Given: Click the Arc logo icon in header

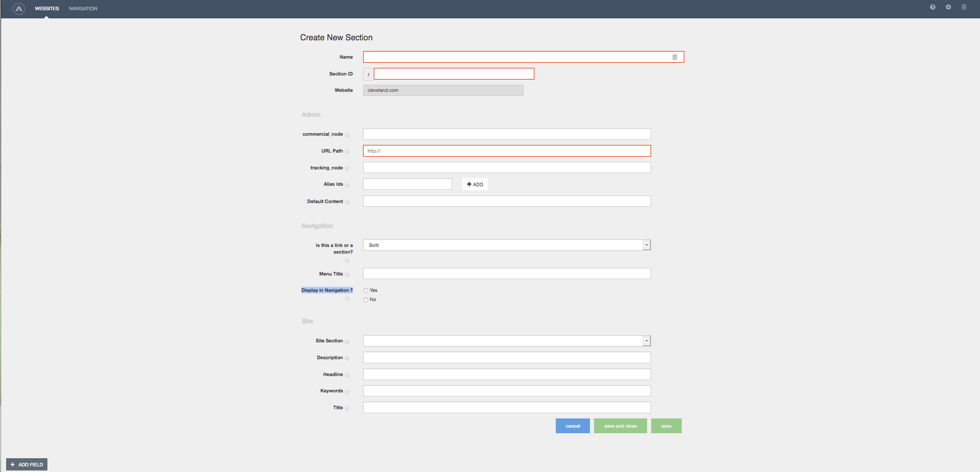Looking at the screenshot, I should tap(19, 9).
